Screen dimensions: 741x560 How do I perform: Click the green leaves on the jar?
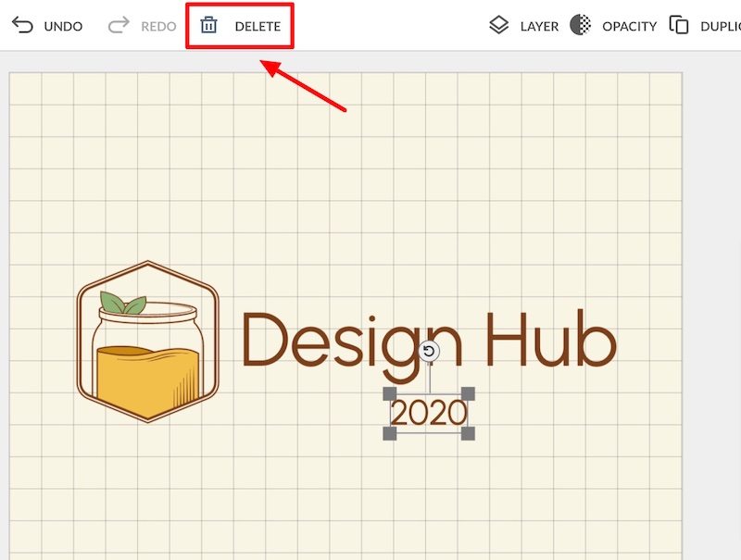123,303
